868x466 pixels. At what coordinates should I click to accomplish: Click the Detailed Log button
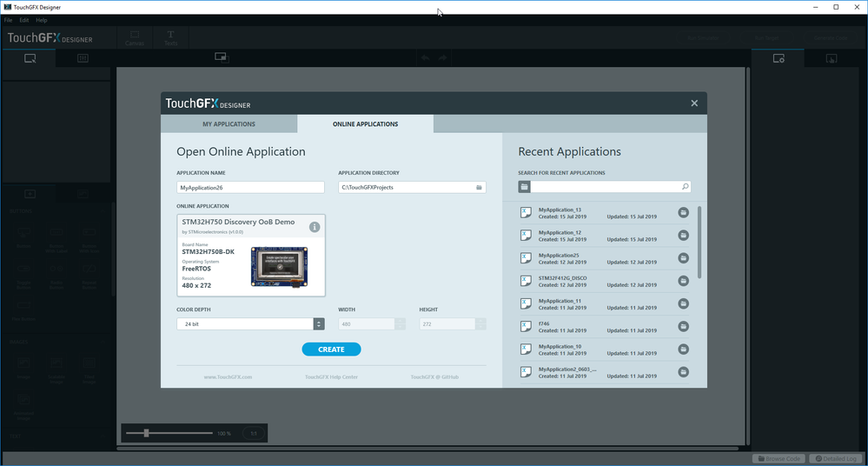pyautogui.click(x=836, y=459)
